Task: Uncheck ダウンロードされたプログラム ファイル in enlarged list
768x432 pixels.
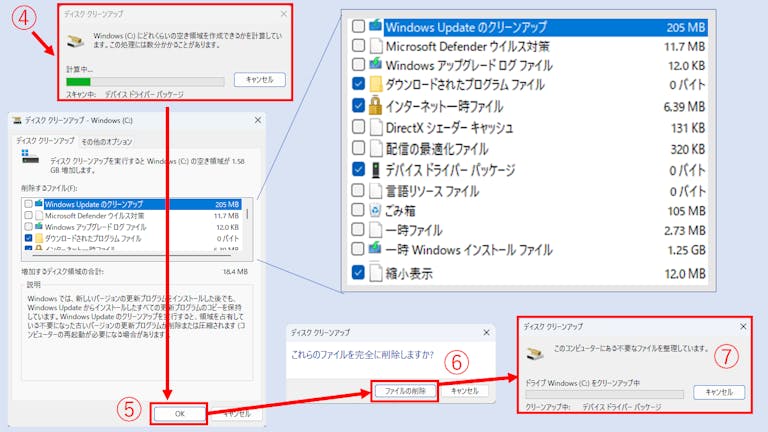Action: [x=358, y=84]
